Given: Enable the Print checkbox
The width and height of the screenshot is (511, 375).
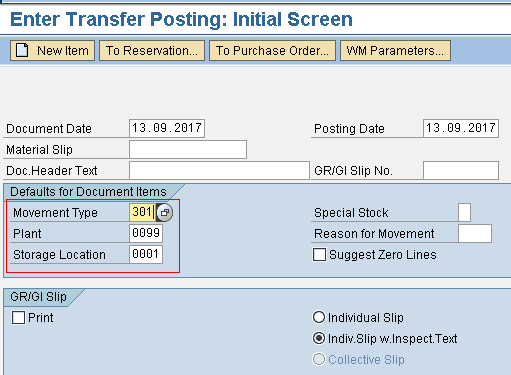Looking at the screenshot, I should [18, 318].
